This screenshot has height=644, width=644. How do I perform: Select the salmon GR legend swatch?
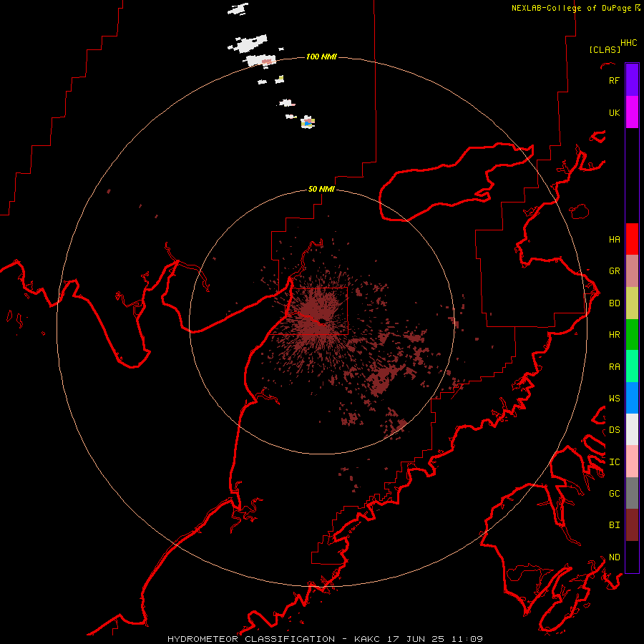(632, 271)
